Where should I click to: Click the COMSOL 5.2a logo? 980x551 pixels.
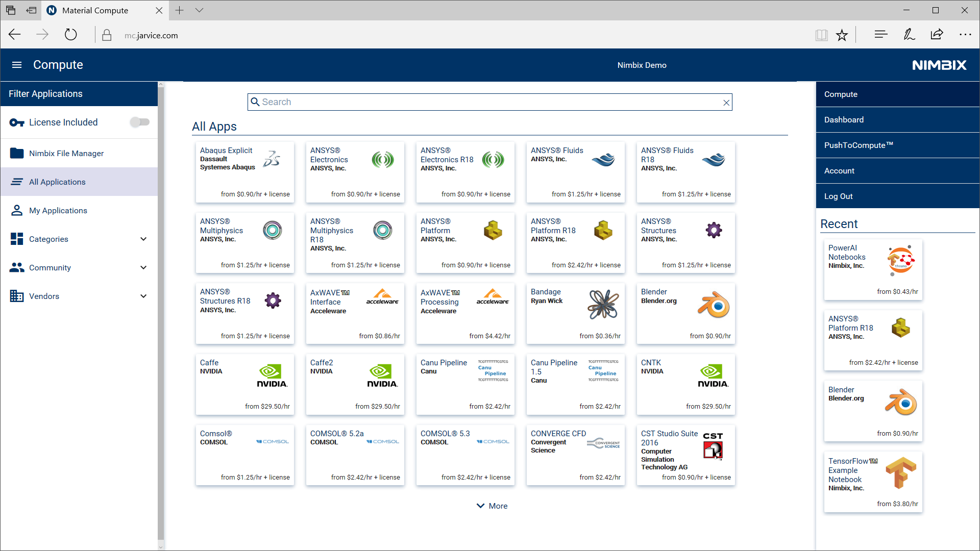coord(382,441)
